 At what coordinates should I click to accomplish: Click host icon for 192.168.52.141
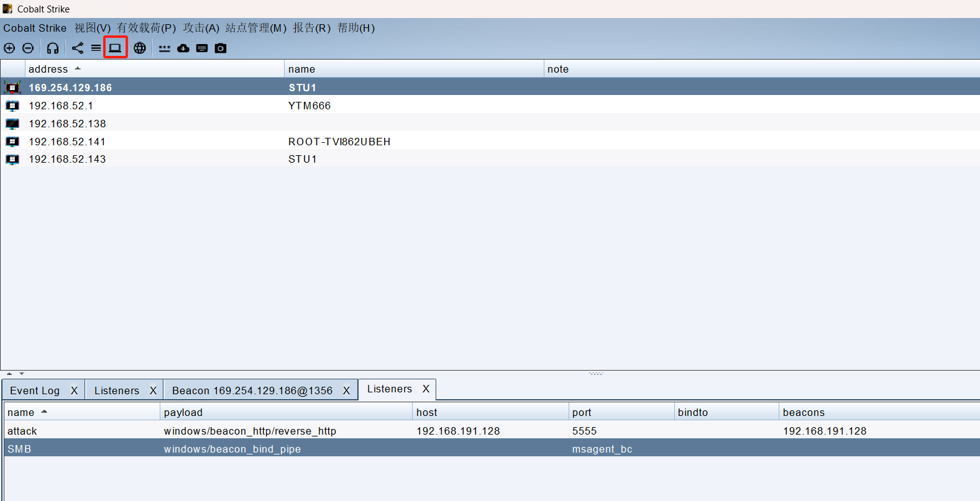point(12,142)
